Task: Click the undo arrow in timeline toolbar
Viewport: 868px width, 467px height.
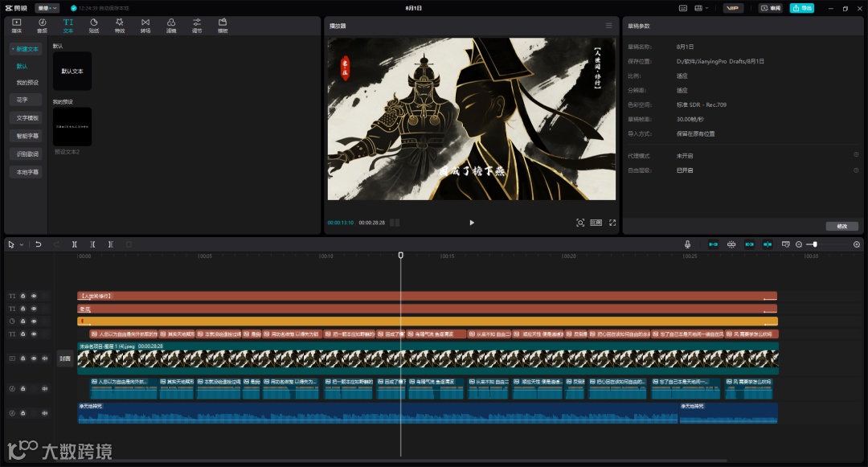Action: (38, 244)
